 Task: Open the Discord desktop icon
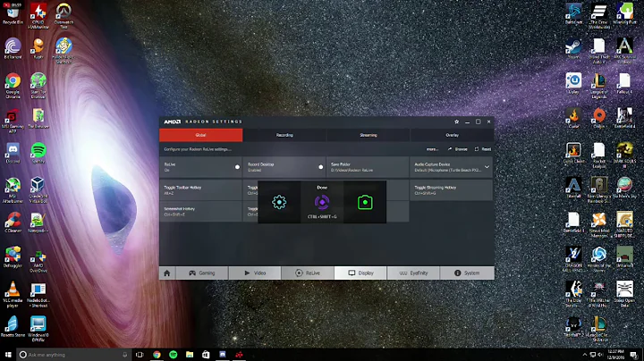pyautogui.click(x=13, y=153)
